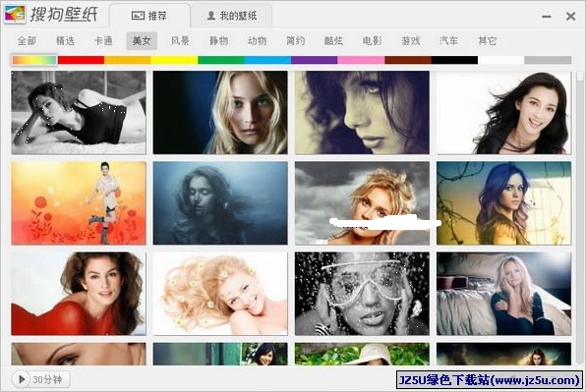Viewport: 586px width, 392px height.
Task: Open the bottom-row close-up eye wallpaper
Action: click(79, 354)
